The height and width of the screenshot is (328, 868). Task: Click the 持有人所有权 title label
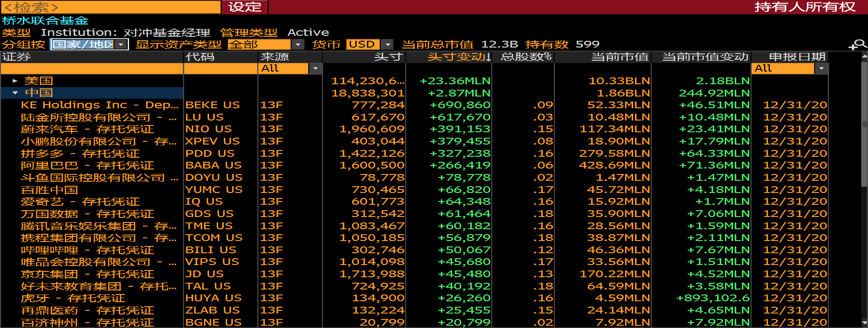coord(805,7)
